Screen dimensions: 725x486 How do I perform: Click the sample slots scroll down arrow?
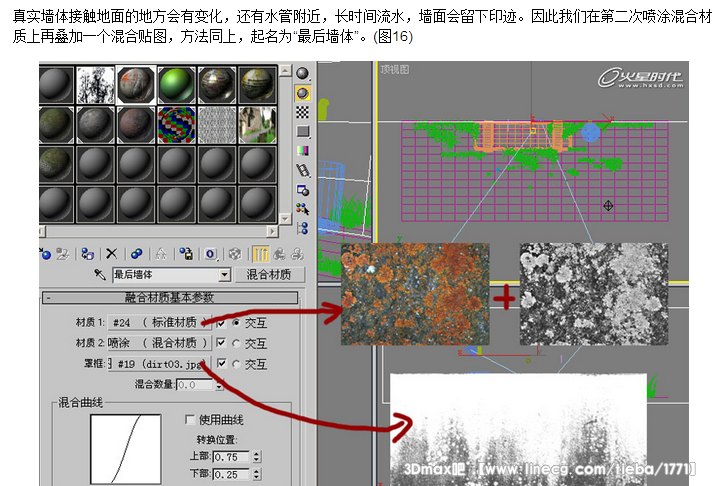pyautogui.click(x=285, y=218)
